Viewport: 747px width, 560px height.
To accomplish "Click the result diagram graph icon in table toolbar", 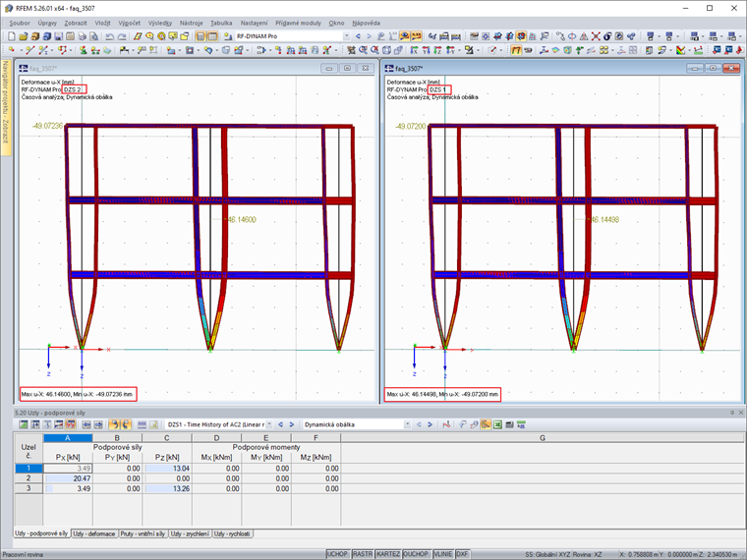I will 446,424.
